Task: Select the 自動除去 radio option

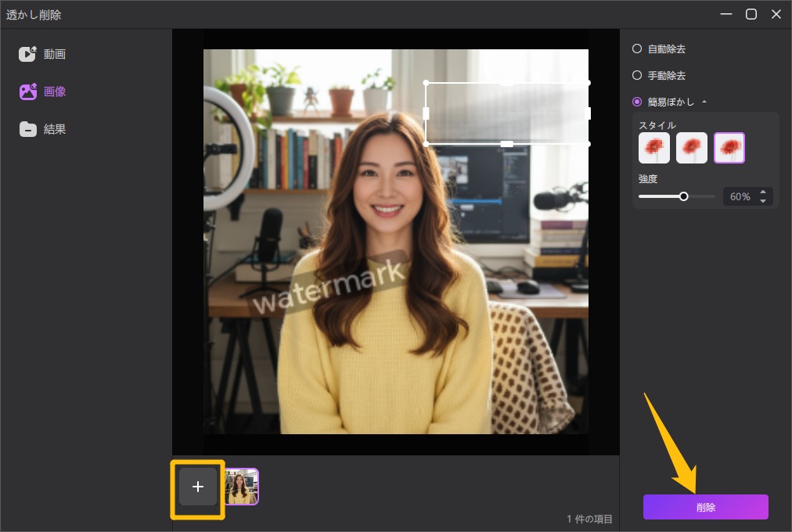Action: click(x=637, y=49)
